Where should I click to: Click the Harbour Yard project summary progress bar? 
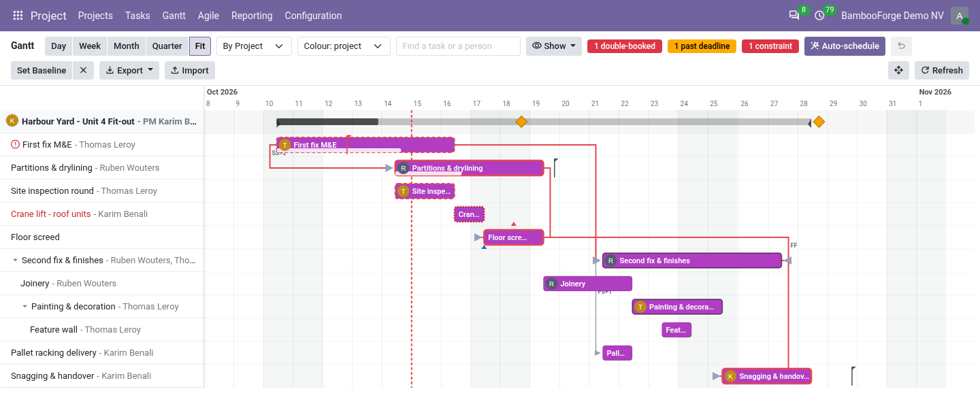(x=543, y=122)
